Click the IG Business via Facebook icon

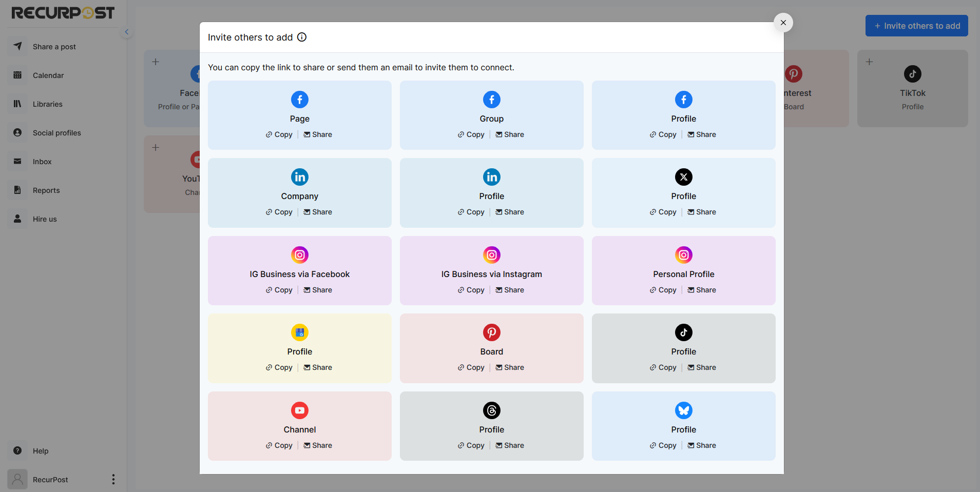(x=300, y=255)
